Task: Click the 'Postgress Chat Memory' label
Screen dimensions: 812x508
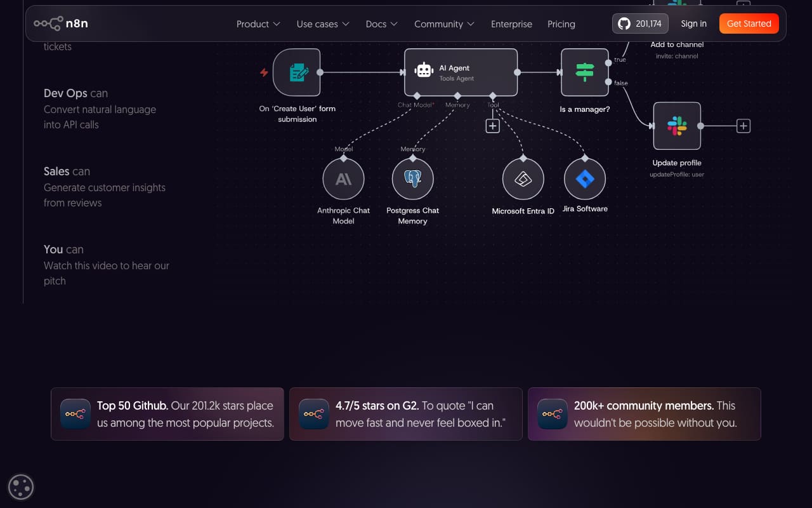Action: coord(413,215)
